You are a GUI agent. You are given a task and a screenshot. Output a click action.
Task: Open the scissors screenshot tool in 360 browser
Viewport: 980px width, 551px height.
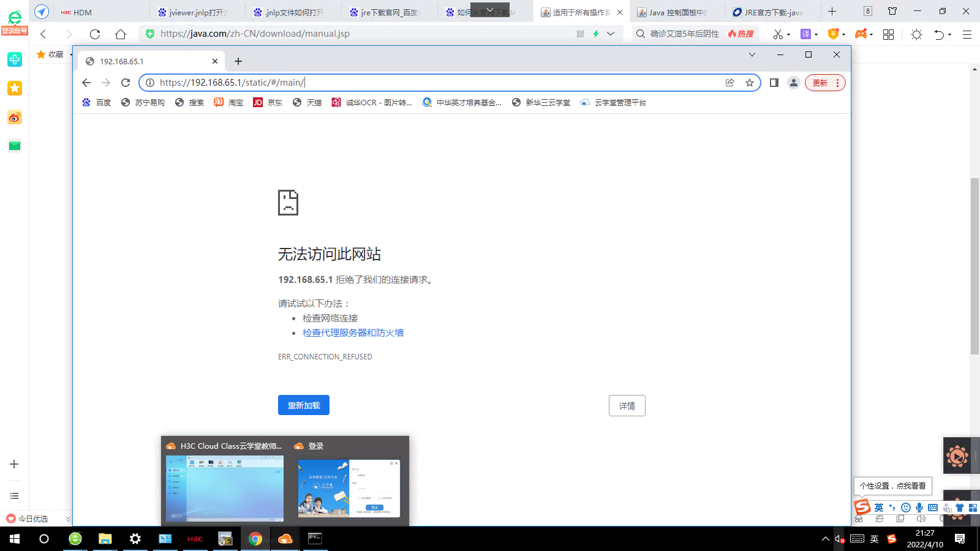click(x=778, y=34)
